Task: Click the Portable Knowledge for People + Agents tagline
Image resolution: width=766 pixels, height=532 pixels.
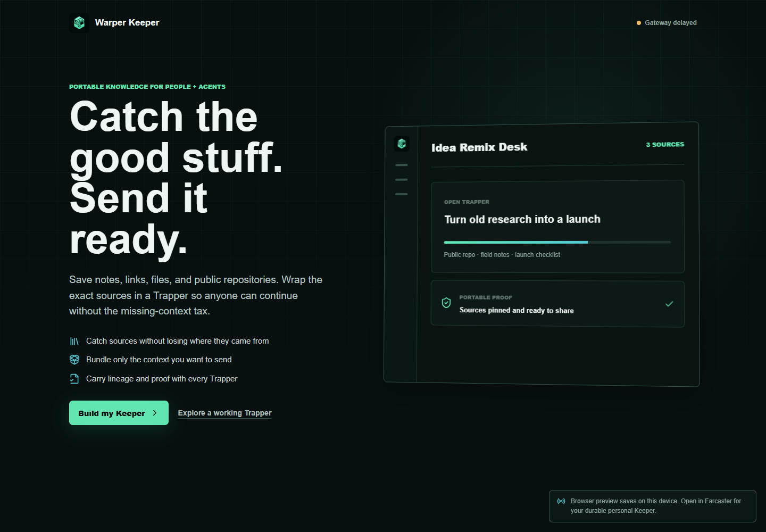Action: point(147,87)
